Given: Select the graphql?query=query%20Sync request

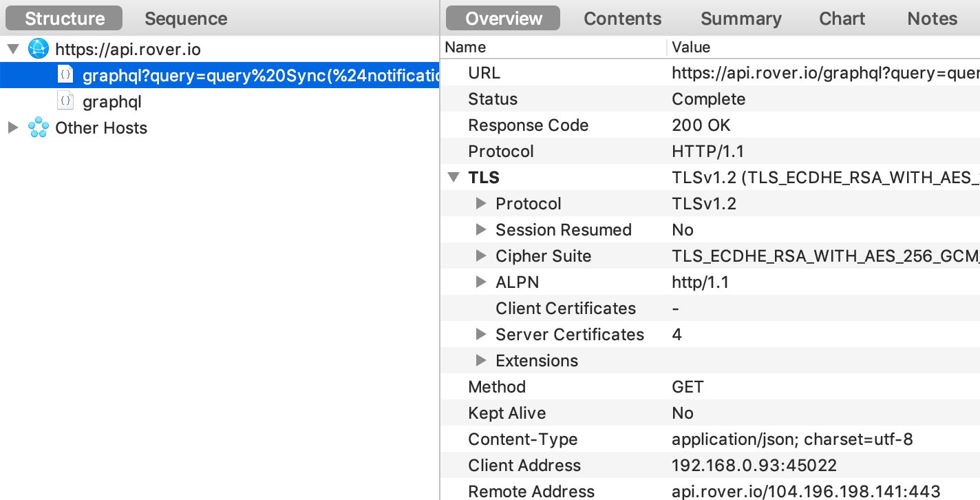Looking at the screenshot, I should point(220,75).
